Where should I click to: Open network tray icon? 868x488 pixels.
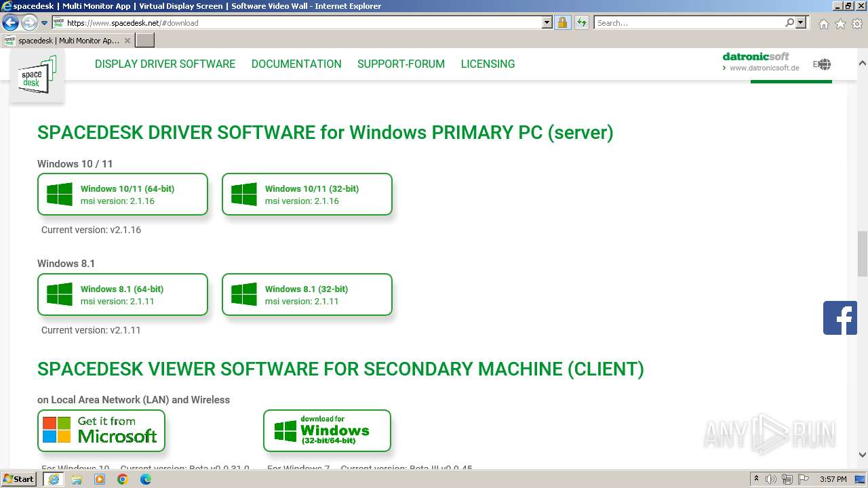point(787,479)
